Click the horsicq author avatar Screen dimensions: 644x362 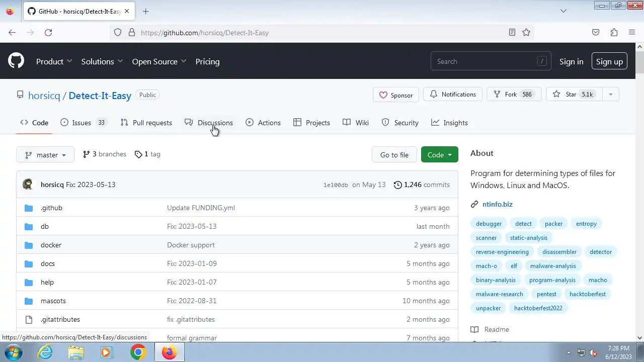(28, 185)
